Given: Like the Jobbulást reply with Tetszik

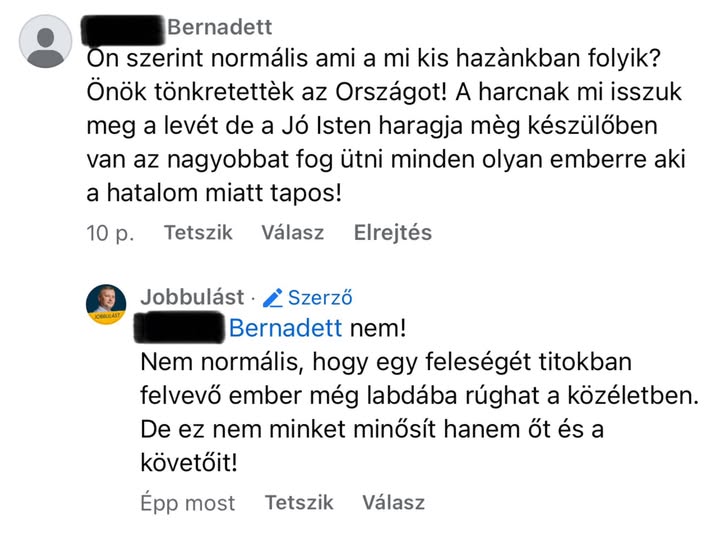Looking at the screenshot, I should pyautogui.click(x=299, y=503).
